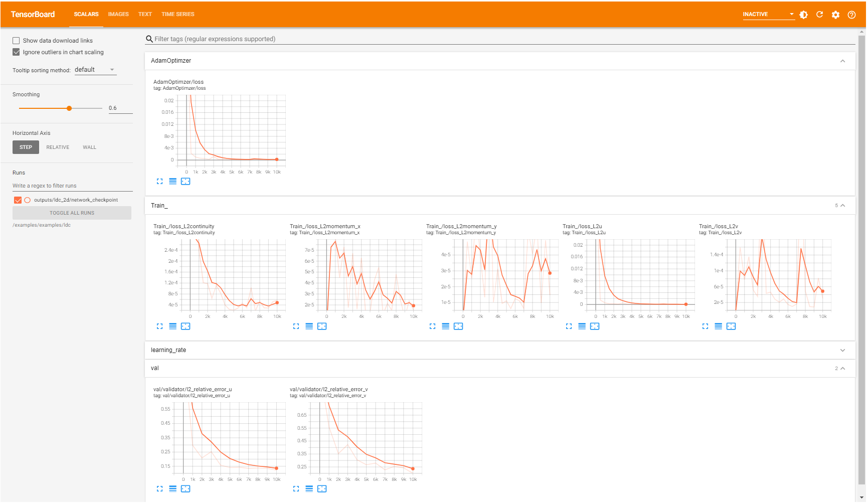Enlarge the Train_/loss_L2u chart
The height and width of the screenshot is (504, 867).
569,326
